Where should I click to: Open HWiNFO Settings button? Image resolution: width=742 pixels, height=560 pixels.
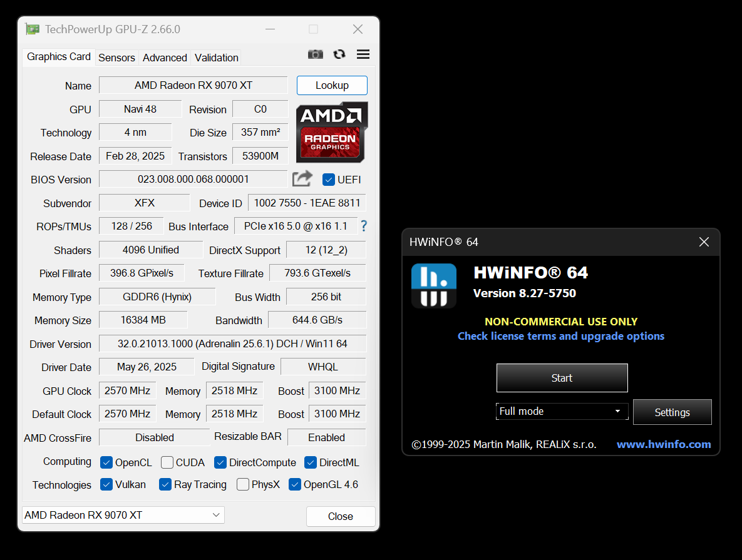pyautogui.click(x=672, y=412)
